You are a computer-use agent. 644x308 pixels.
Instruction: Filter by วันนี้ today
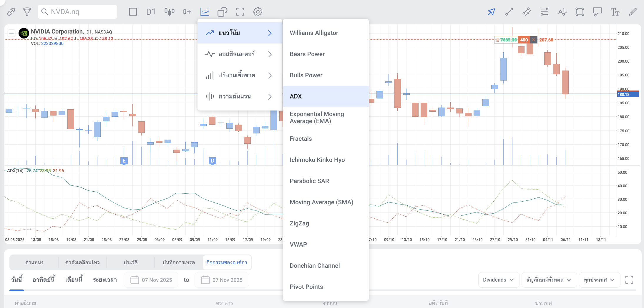[17, 280]
